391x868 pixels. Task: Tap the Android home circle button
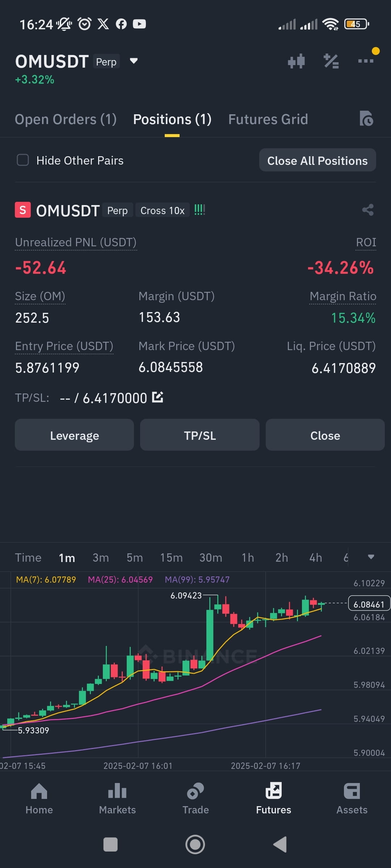pos(195,844)
